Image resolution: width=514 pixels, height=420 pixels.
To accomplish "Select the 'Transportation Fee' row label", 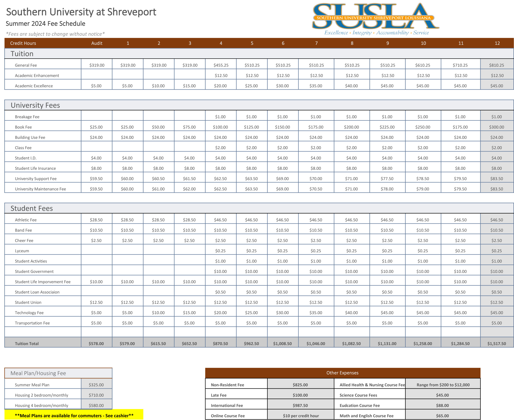I will [x=32, y=323].
